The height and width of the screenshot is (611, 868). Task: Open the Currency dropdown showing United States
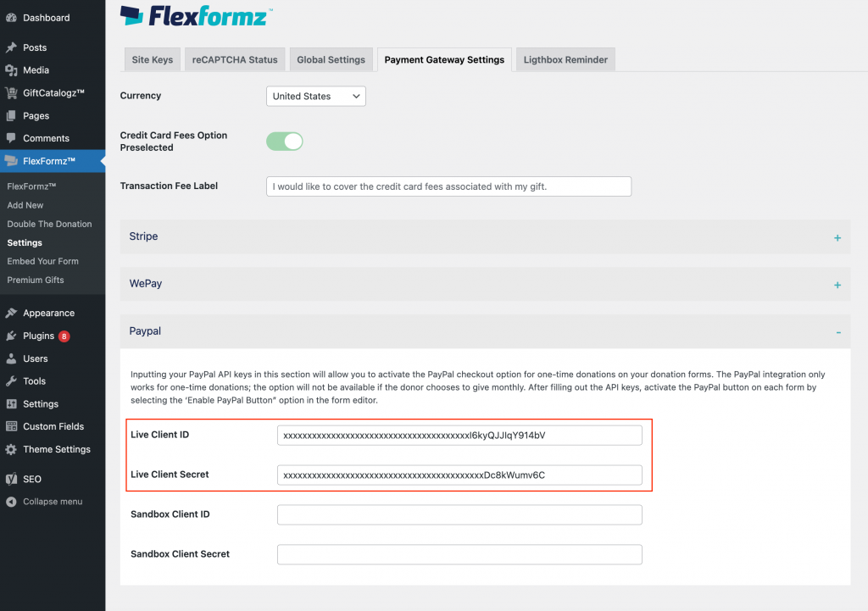(x=314, y=96)
